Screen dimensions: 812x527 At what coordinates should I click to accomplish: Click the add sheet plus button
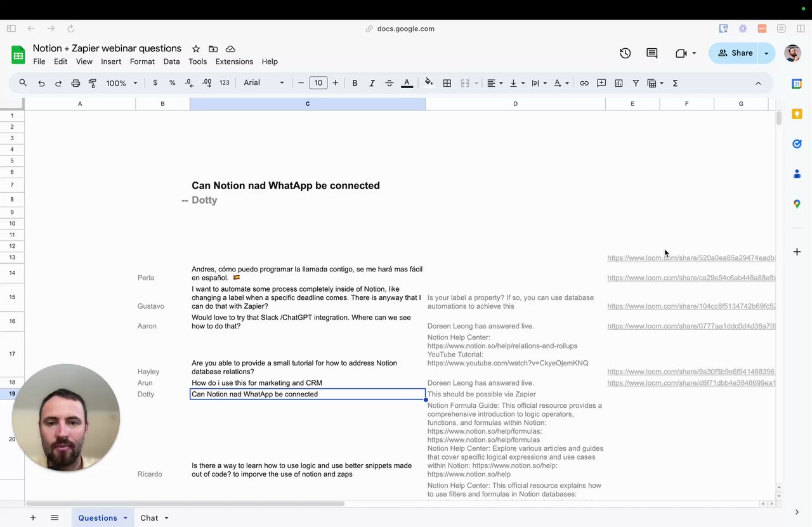pos(33,518)
